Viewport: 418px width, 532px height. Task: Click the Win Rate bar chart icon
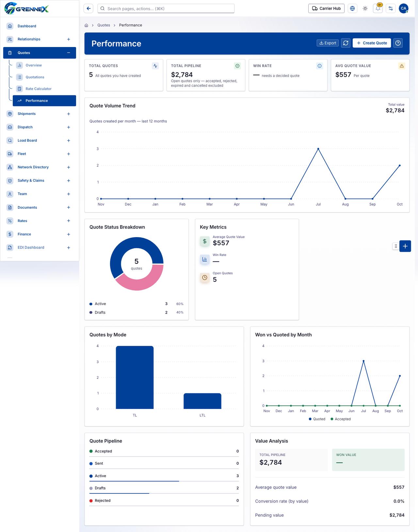pos(205,259)
